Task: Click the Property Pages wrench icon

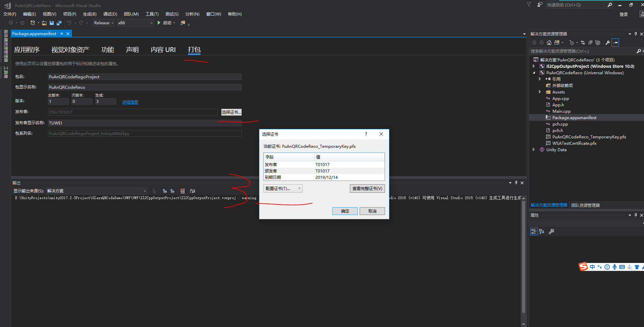Action: point(551,231)
